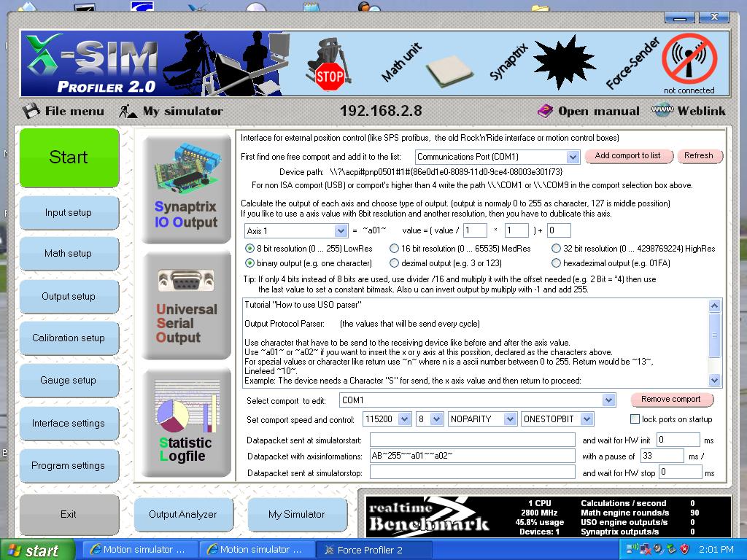Click tutorial text scrollbar up arrow
747x560 pixels.
pos(714,306)
